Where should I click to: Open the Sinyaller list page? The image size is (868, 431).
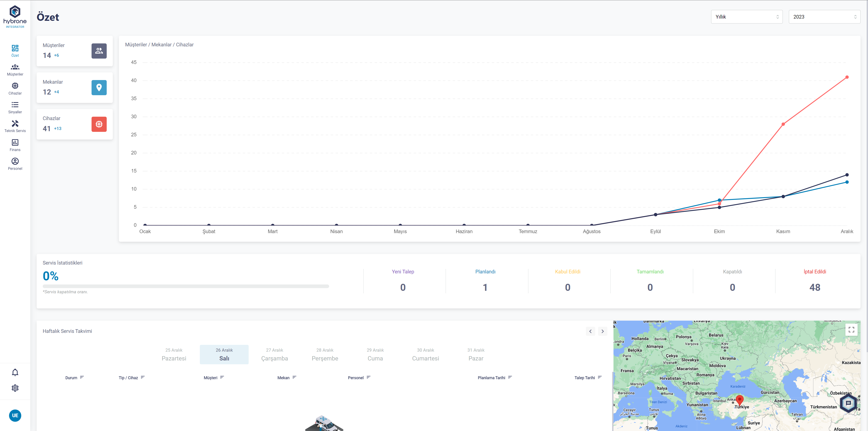point(15,107)
